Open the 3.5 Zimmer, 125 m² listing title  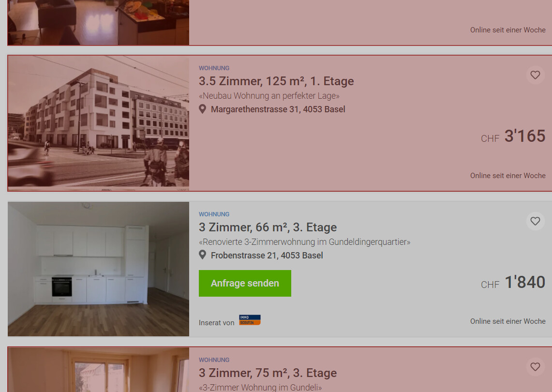coord(276,81)
